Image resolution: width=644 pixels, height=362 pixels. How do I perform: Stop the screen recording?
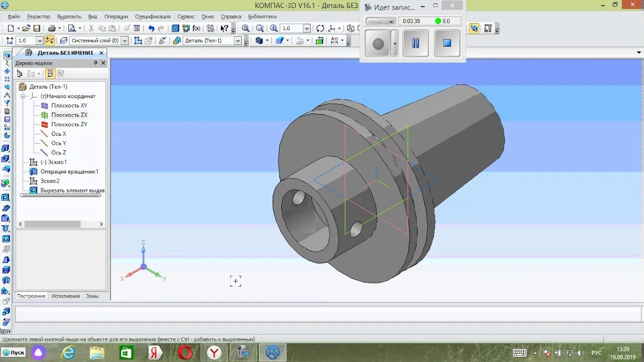click(x=447, y=43)
